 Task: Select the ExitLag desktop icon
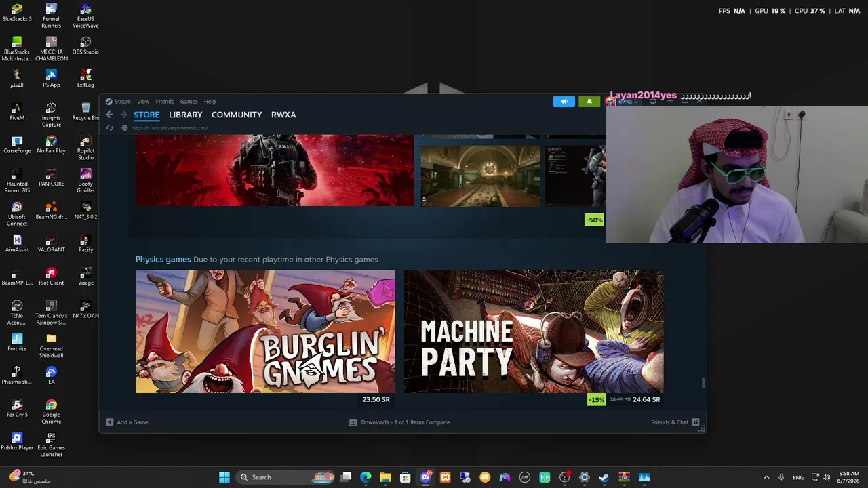pos(85,79)
